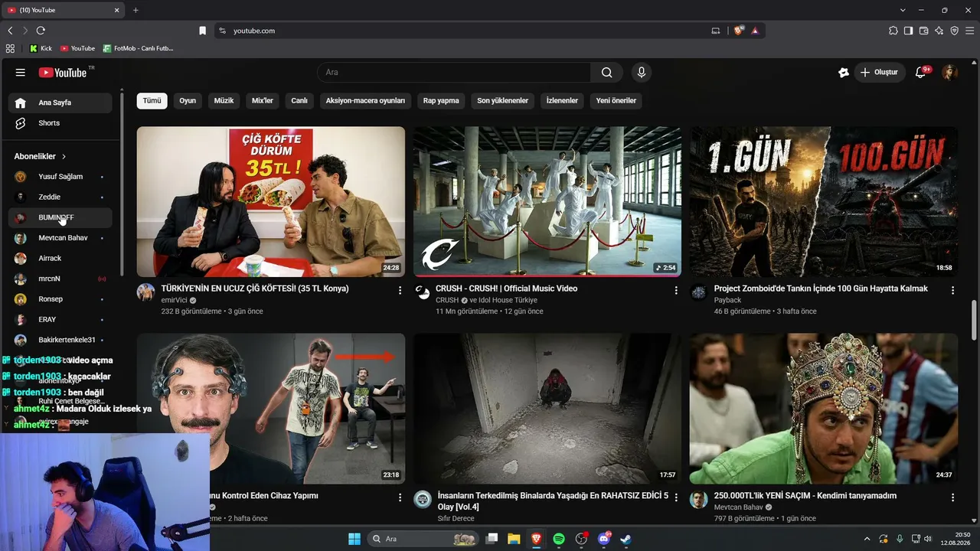
Task: Open the Kick bookmark
Action: tap(41, 48)
